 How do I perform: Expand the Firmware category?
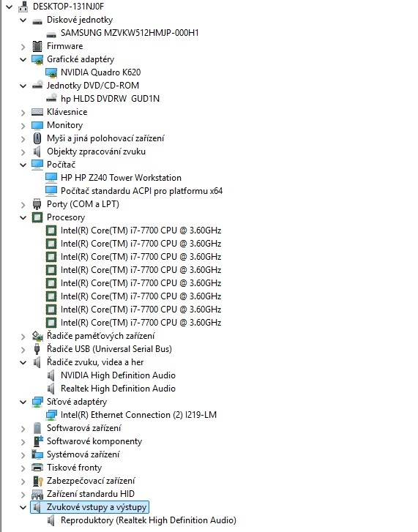tap(23, 47)
